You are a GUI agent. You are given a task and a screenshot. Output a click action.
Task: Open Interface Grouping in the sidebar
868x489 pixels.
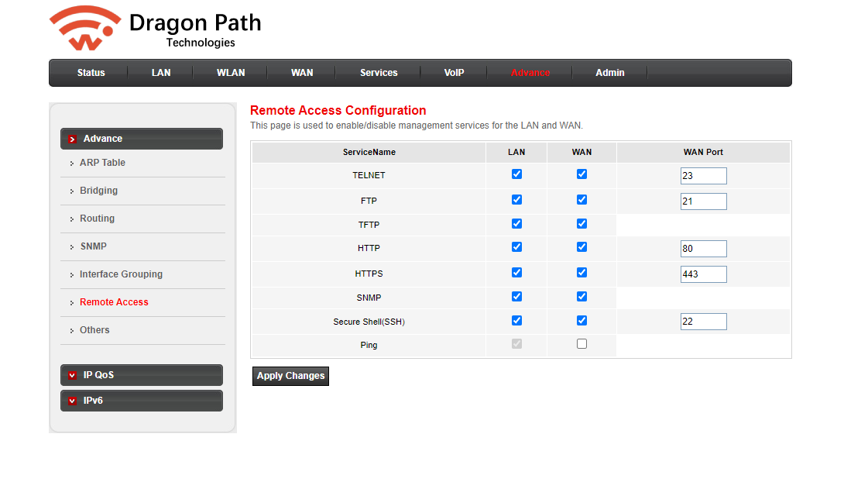121,274
